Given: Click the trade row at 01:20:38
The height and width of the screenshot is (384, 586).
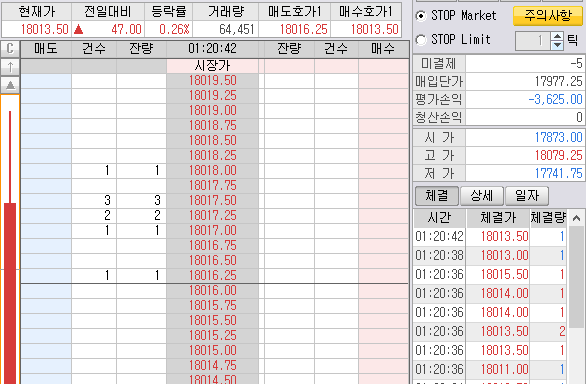Looking at the screenshot, I should 490,256.
